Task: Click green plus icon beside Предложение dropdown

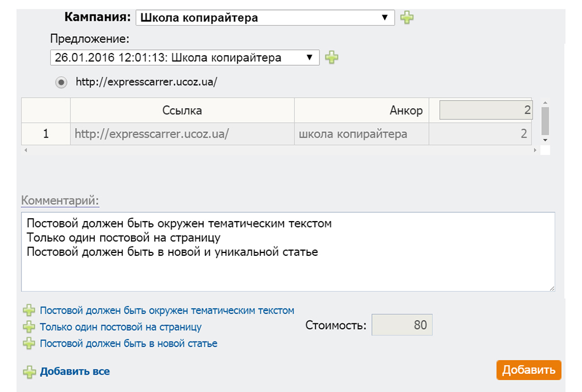Action: pyautogui.click(x=331, y=57)
